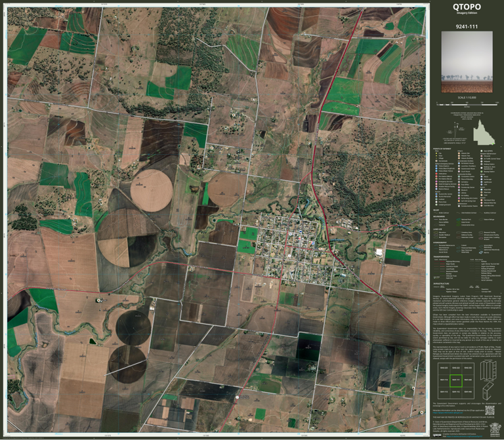Screen dimensions: 504x440
Task: Select the green highlighted cell in the adjoining map index
Action: [x=455, y=380]
